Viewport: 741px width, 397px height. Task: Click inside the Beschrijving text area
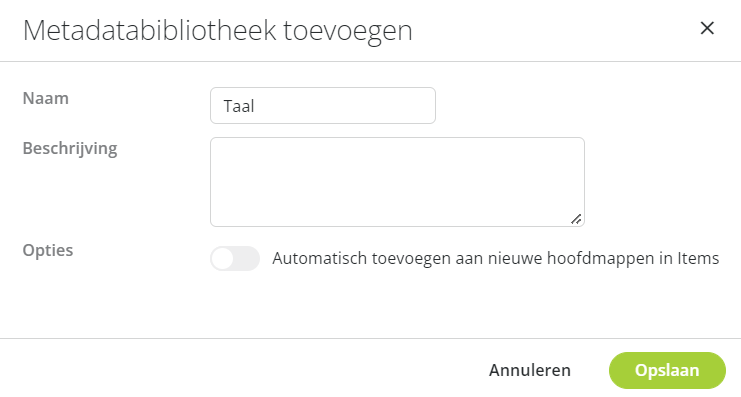(x=397, y=182)
